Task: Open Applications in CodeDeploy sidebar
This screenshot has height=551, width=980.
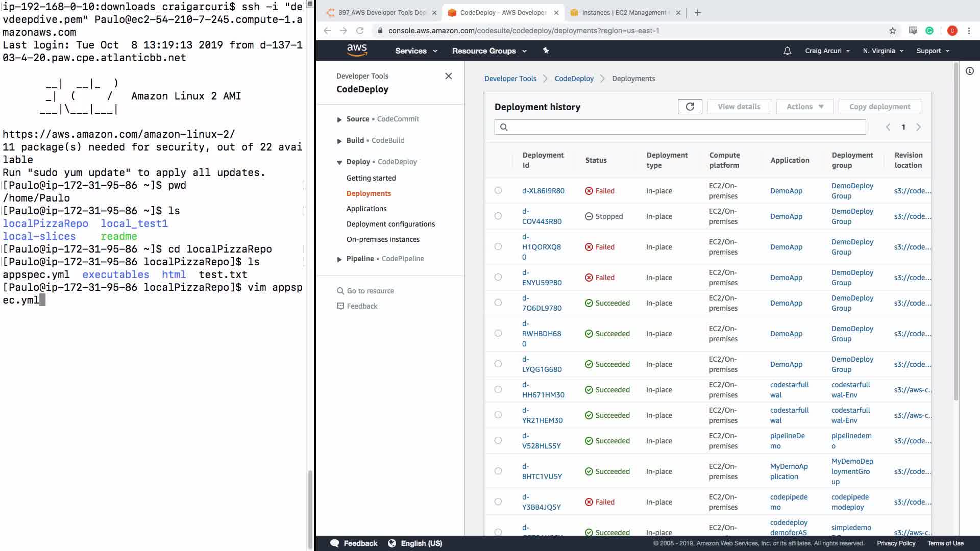Action: [x=366, y=209]
